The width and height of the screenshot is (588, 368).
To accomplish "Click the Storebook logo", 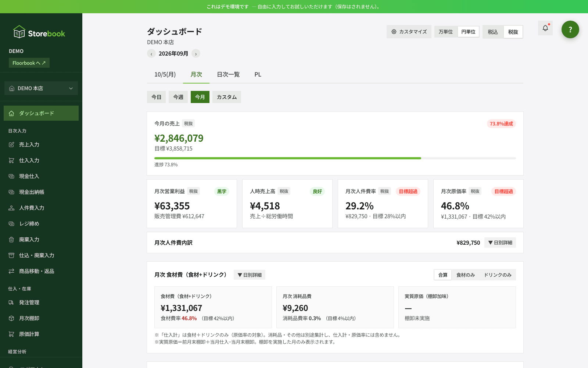I will point(39,32).
